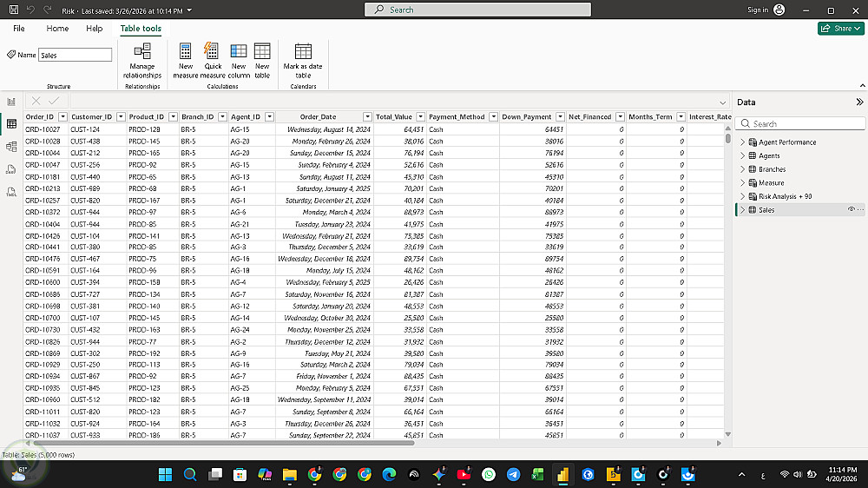Open Down_Payment column filter dropdown
The height and width of the screenshot is (488, 868).
tap(560, 116)
